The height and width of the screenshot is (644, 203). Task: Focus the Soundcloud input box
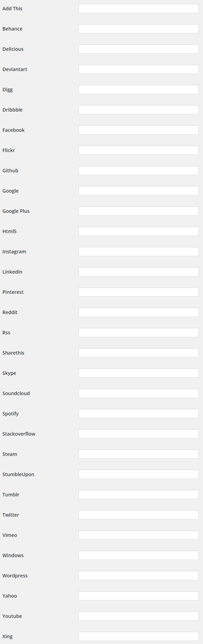138,393
